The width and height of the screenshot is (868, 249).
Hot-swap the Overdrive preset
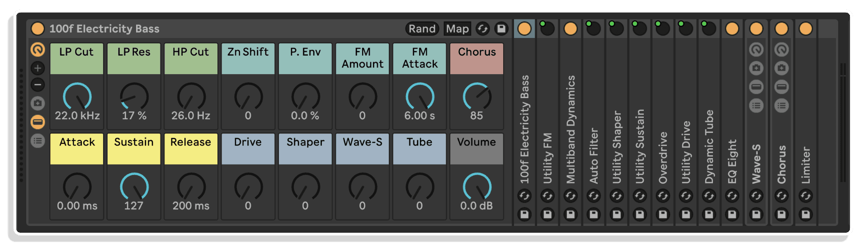click(663, 196)
